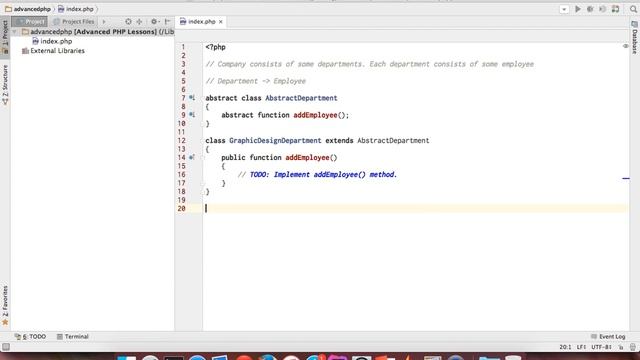Select index.php in project tree

[x=52, y=41]
